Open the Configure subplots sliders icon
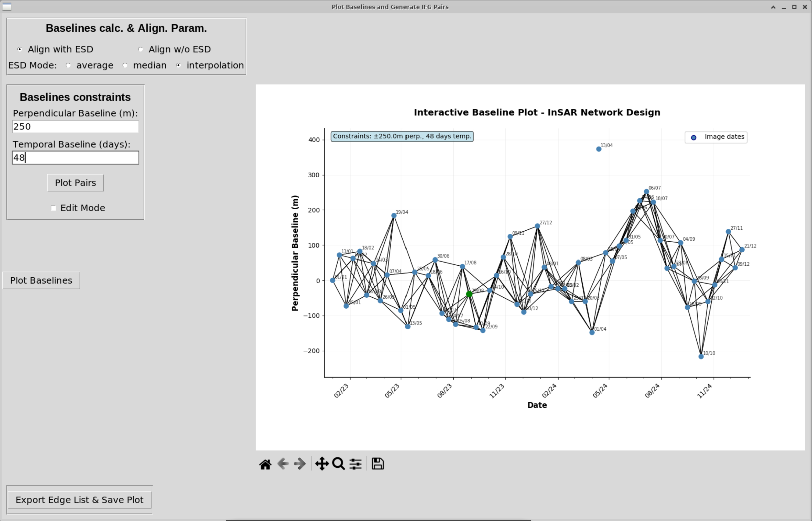 coord(356,464)
